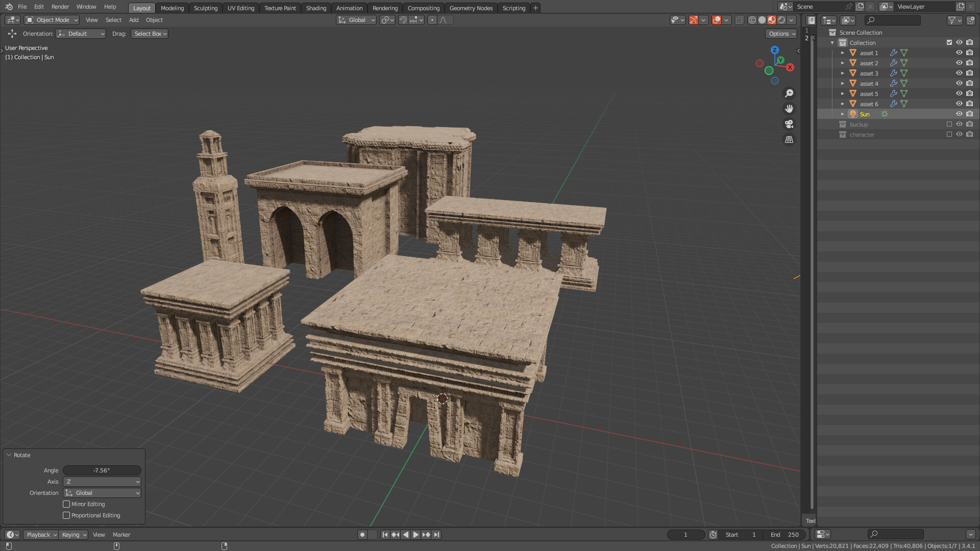Open the Render menu
The image size is (980, 551).
[x=60, y=7]
